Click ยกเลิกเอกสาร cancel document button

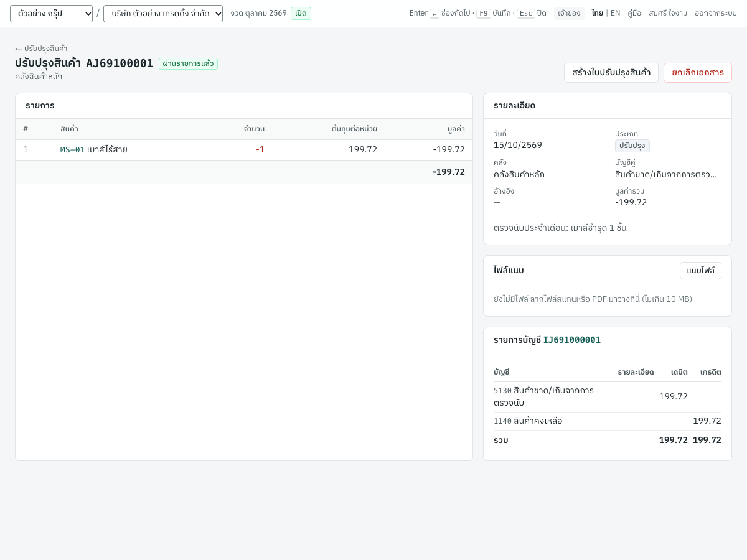(698, 73)
